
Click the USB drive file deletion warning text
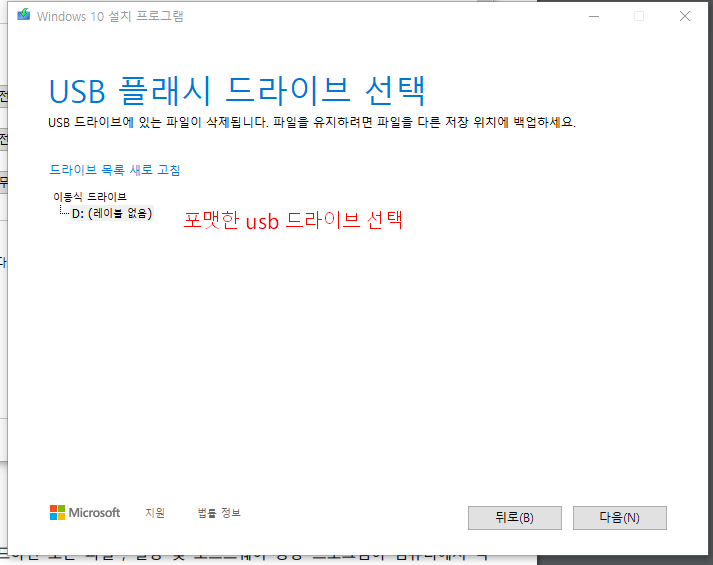click(312, 122)
